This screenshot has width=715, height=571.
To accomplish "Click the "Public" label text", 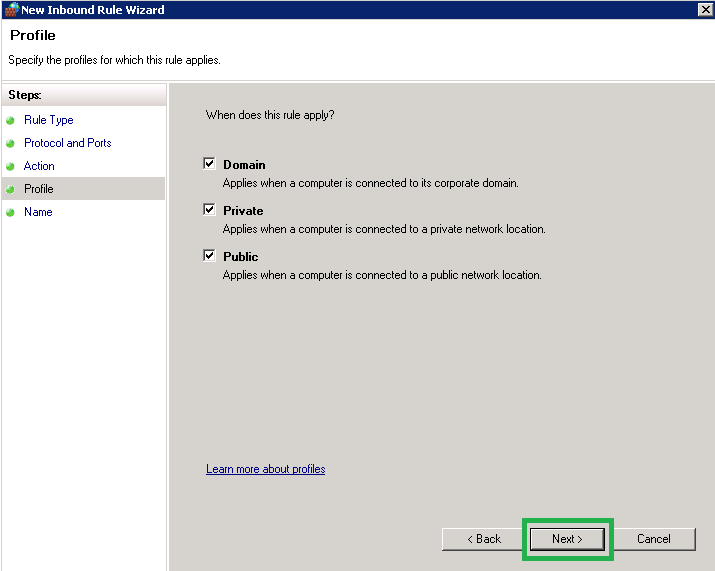I will [241, 257].
